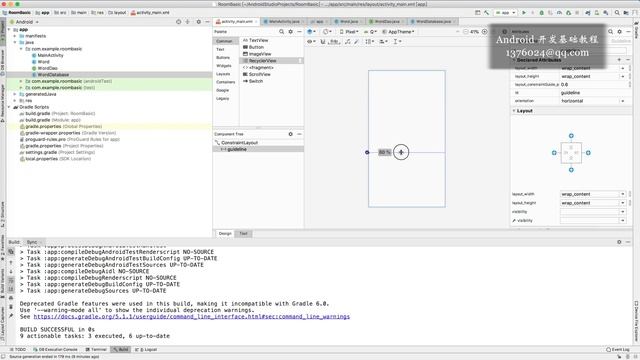Viewport: 640px width, 360px height.
Task: Add right constraint in the constraint widget
Action: coord(588,153)
